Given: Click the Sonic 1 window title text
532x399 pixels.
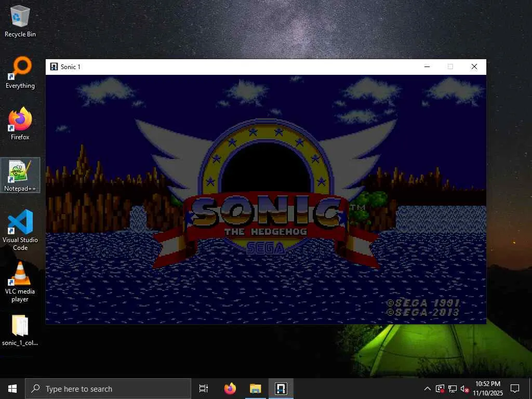Looking at the screenshot, I should pyautogui.click(x=71, y=67).
